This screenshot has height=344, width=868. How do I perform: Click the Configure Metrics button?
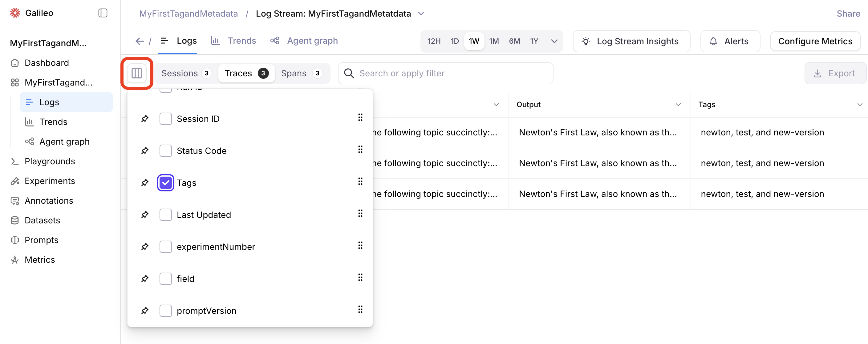815,41
